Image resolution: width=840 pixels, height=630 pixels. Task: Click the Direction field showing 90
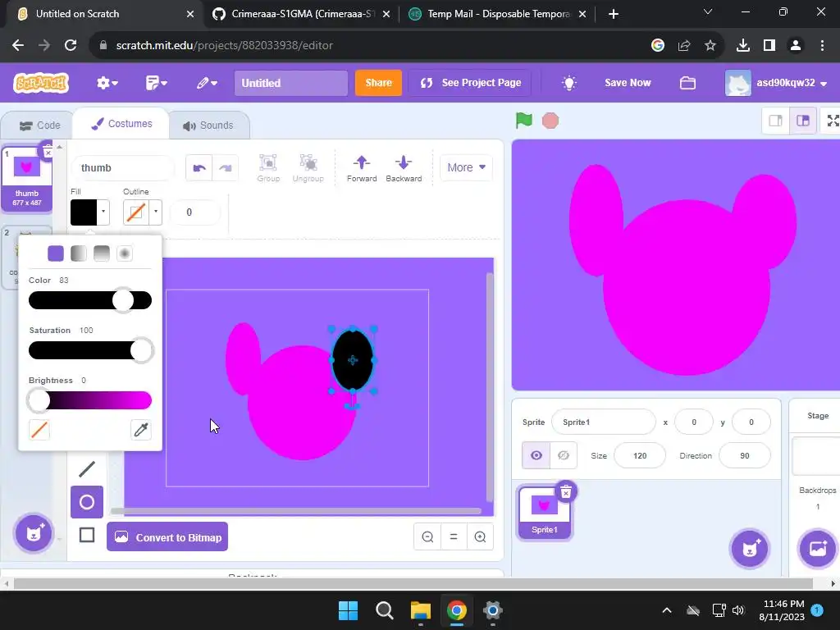(745, 455)
